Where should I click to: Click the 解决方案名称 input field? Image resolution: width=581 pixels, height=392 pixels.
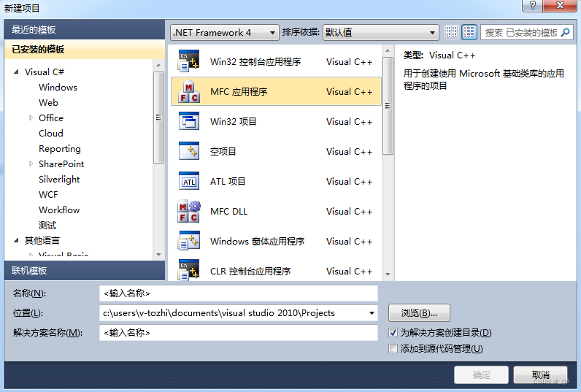[x=239, y=333]
